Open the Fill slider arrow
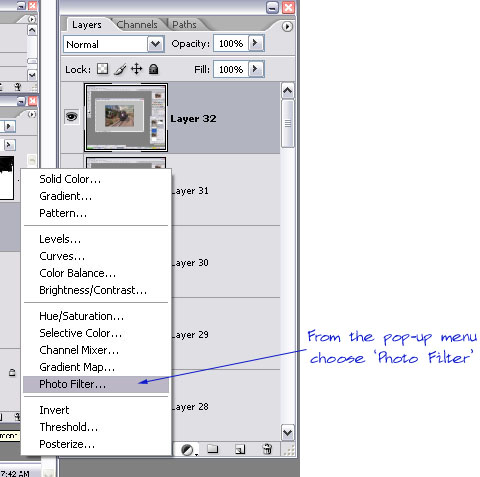The width and height of the screenshot is (480, 477). pyautogui.click(x=256, y=69)
